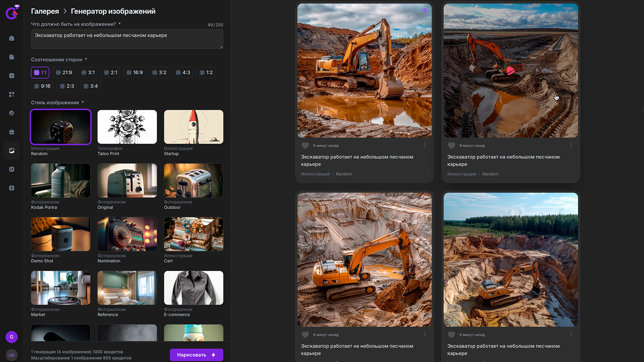Viewport: 644px width, 362px height.
Task: Choose the 9:16 aspect ratio
Action: click(42, 86)
